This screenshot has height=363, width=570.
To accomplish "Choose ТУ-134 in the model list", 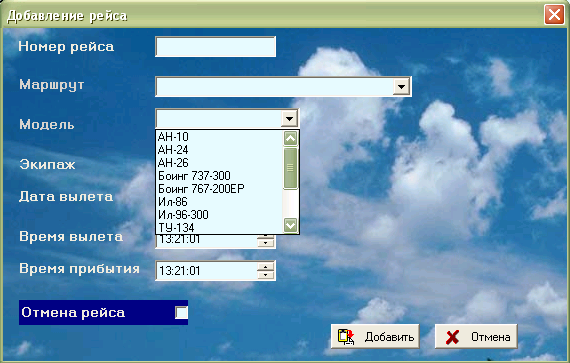I will 220,228.
